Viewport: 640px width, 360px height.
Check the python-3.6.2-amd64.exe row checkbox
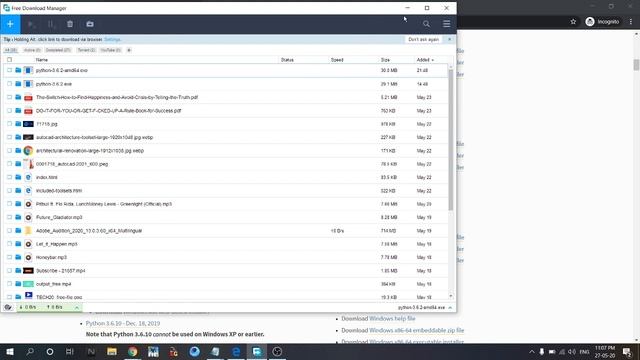click(9, 70)
